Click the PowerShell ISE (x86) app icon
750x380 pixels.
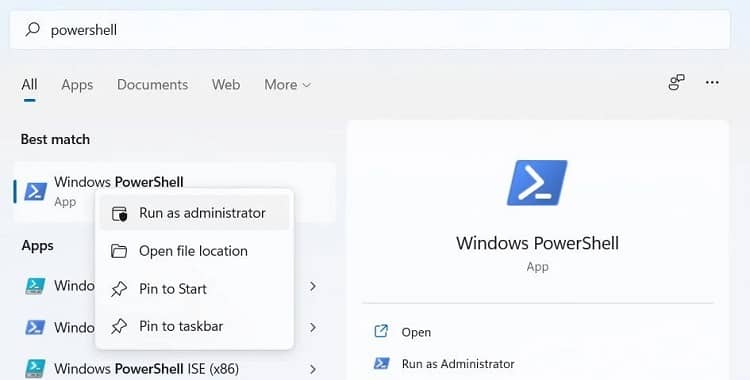pyautogui.click(x=35, y=369)
